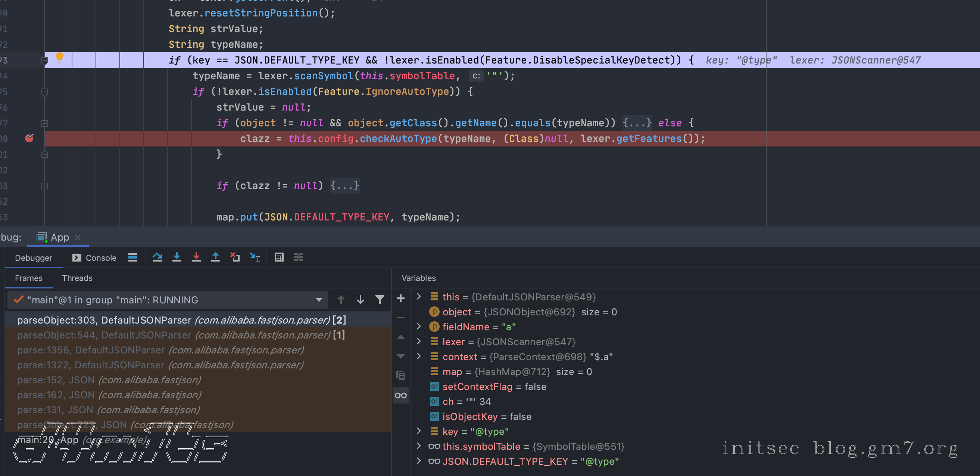Close the App debug session tab

click(x=78, y=238)
